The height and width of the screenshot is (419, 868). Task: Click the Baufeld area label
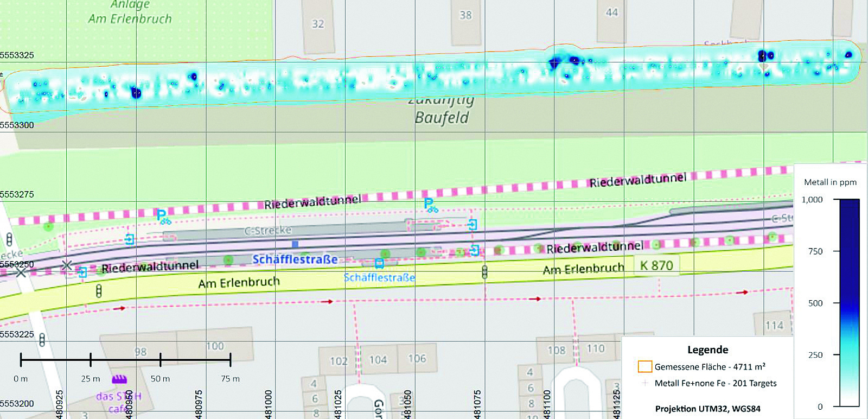(442, 117)
